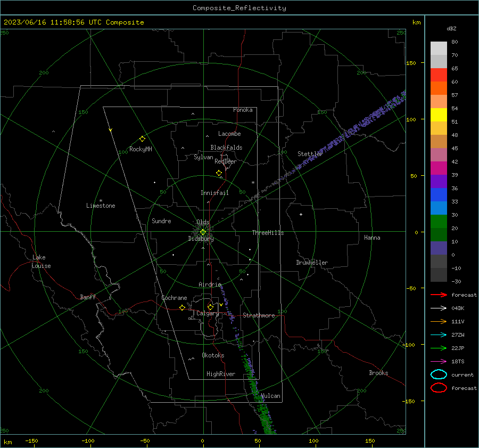
Task: Pick the green 20-30 dBZ color swatch
Action: pos(439,221)
